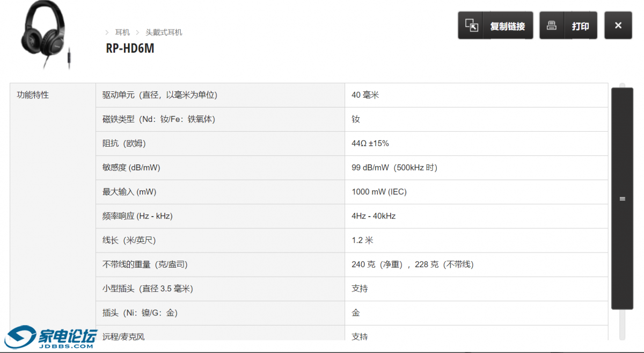Image resolution: width=644 pixels, height=353 pixels.
Task: Click the 打印 button label
Action: [x=580, y=26]
